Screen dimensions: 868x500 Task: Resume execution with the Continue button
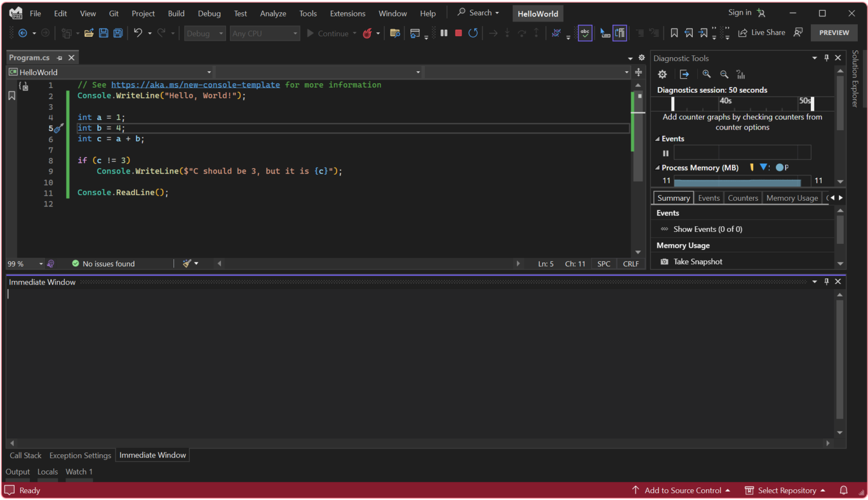328,33
